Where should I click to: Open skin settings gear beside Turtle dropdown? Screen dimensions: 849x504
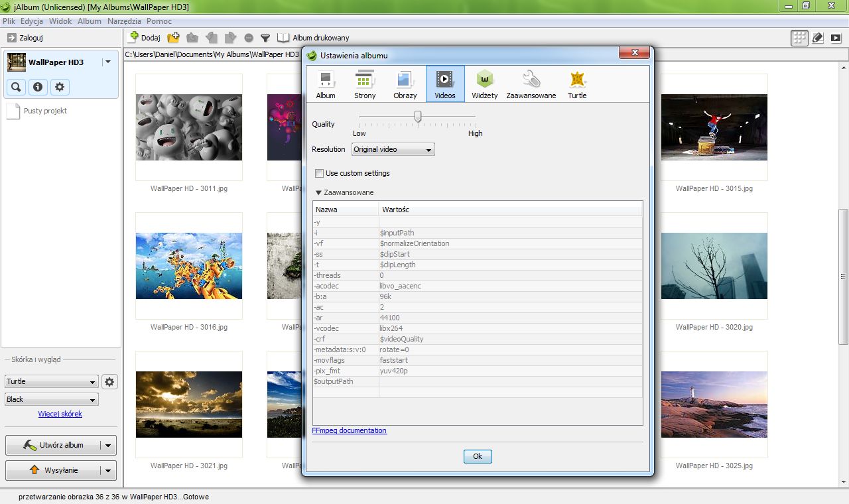pyautogui.click(x=109, y=381)
